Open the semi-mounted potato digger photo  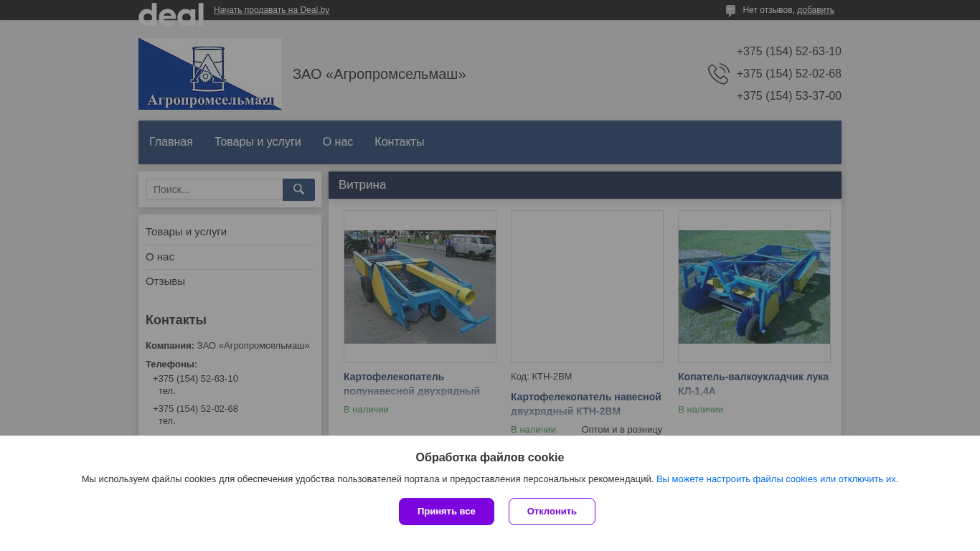[x=420, y=286]
